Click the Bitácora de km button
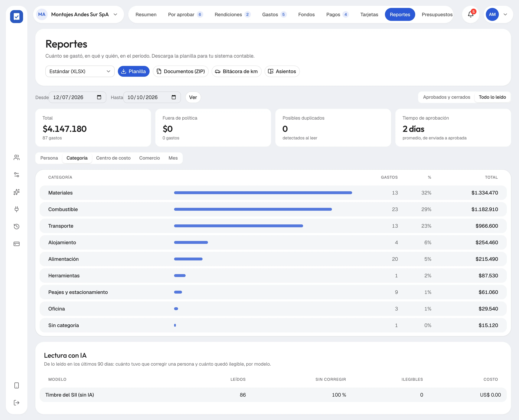This screenshot has width=519, height=420. tap(236, 71)
